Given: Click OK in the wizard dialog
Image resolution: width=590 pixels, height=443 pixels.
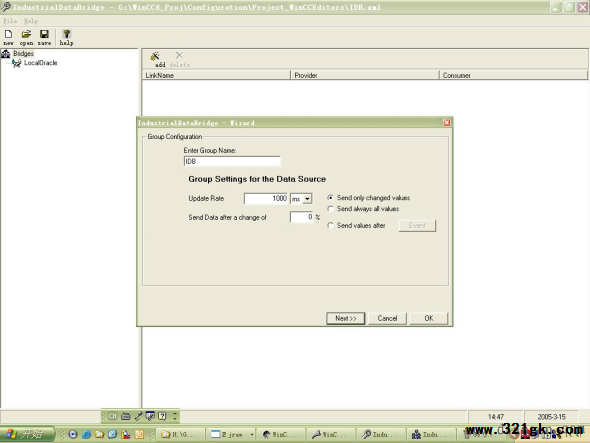Looking at the screenshot, I should coord(429,318).
